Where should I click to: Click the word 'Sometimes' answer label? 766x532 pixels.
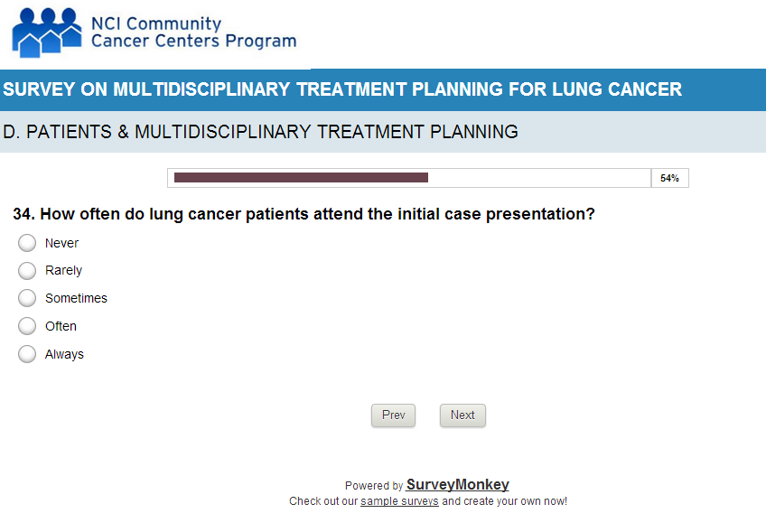(76, 298)
